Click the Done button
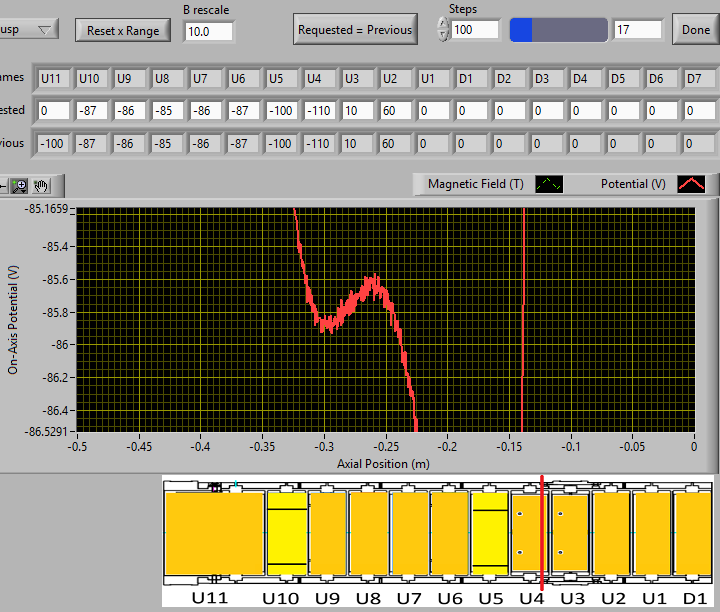The image size is (720, 612). (695, 30)
